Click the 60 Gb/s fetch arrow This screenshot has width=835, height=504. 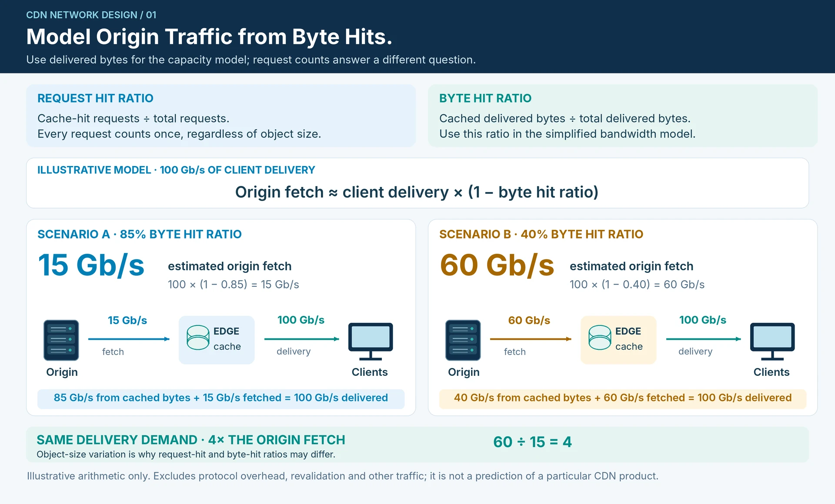coord(531,339)
